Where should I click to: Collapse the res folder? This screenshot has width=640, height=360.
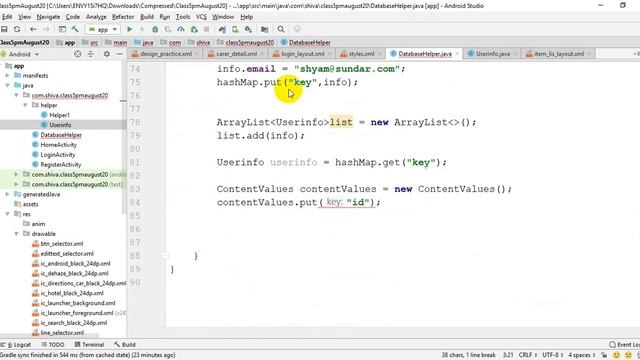click(x=7, y=214)
